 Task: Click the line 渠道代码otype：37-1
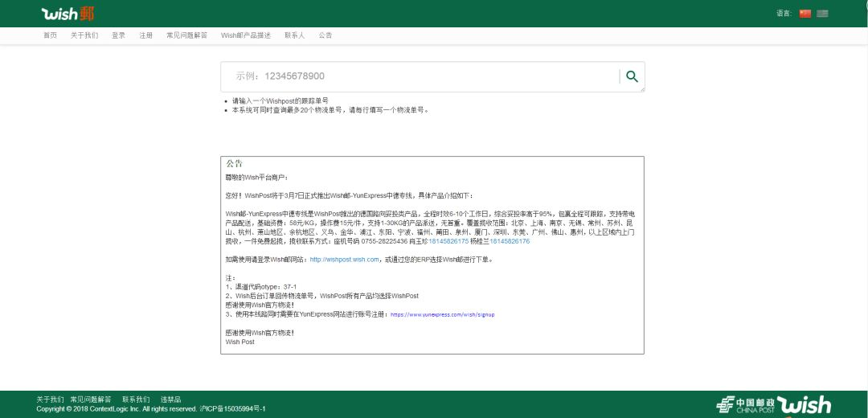[260, 287]
